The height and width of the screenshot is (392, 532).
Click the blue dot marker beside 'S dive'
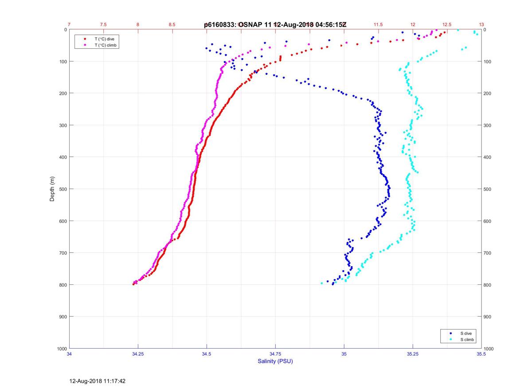451,333
